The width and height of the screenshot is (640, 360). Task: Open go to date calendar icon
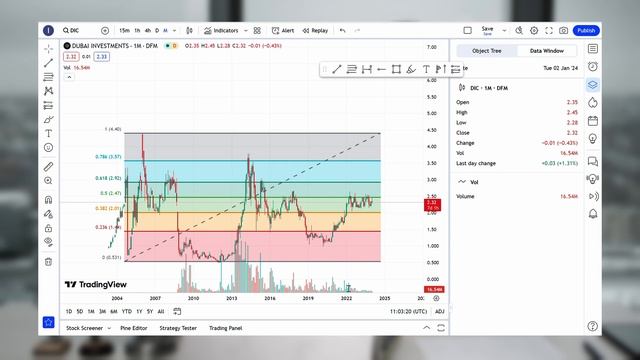point(177,311)
